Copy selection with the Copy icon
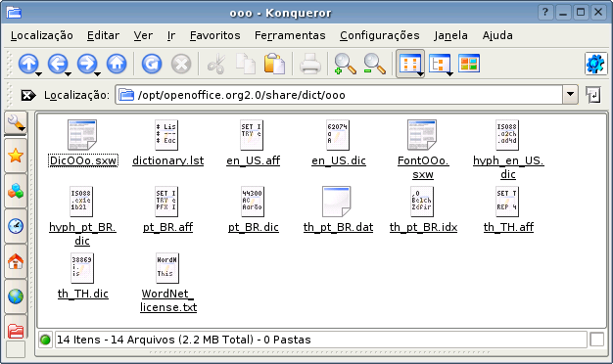Viewport: 613px width, 364px height. tap(246, 64)
